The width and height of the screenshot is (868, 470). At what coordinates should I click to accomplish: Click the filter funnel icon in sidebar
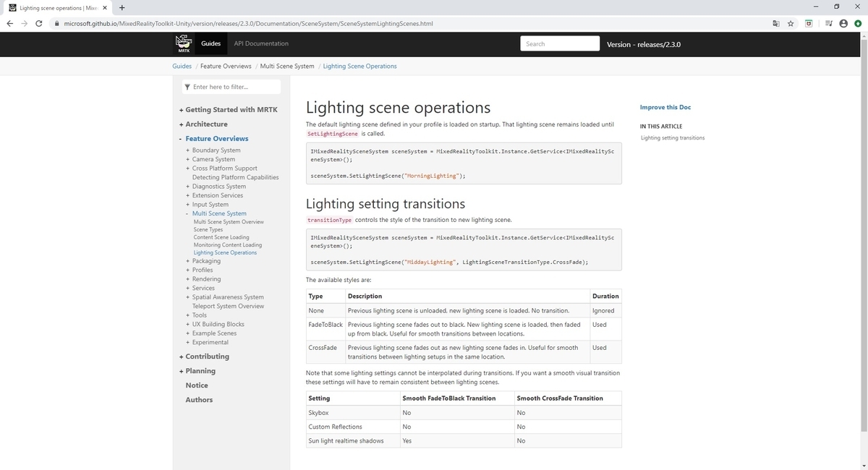[x=187, y=87]
